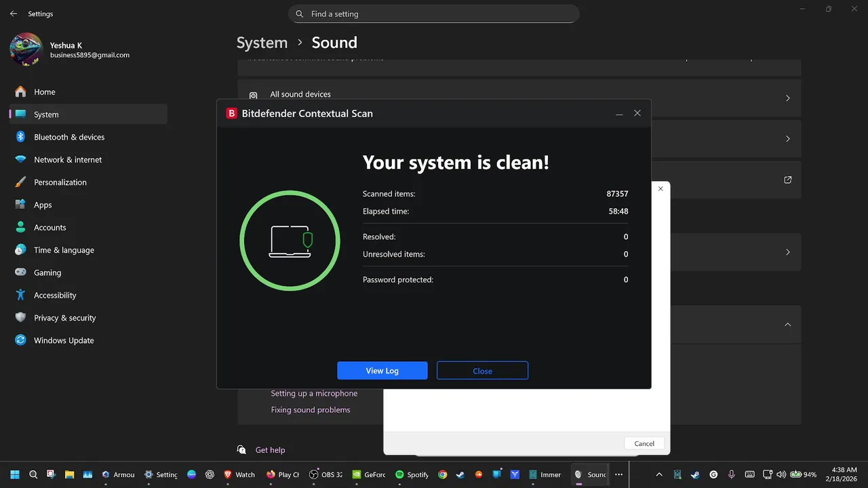
Task: Open Canva from the taskbar
Action: pyautogui.click(x=191, y=474)
